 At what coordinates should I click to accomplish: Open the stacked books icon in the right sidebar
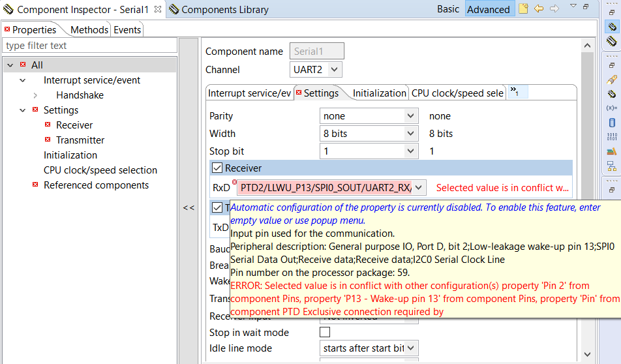click(612, 151)
